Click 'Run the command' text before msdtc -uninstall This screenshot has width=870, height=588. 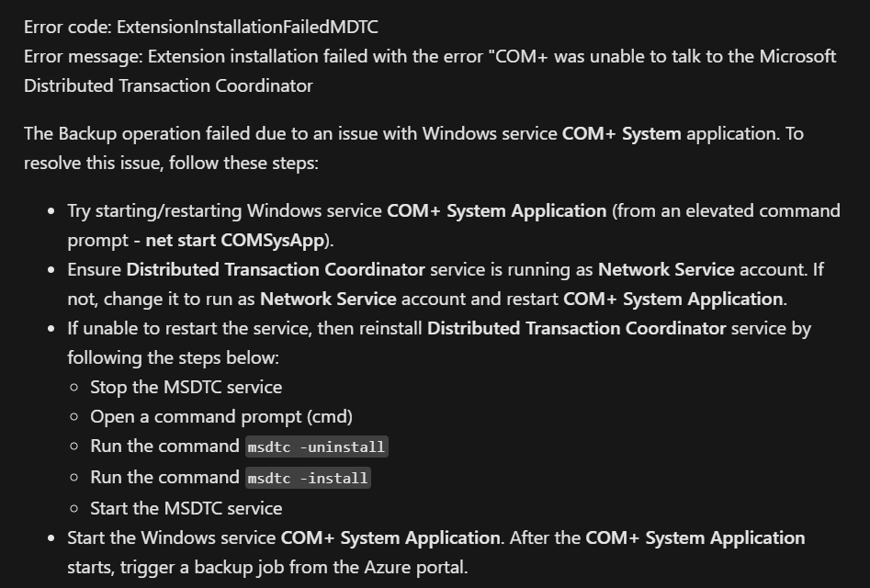(164, 446)
